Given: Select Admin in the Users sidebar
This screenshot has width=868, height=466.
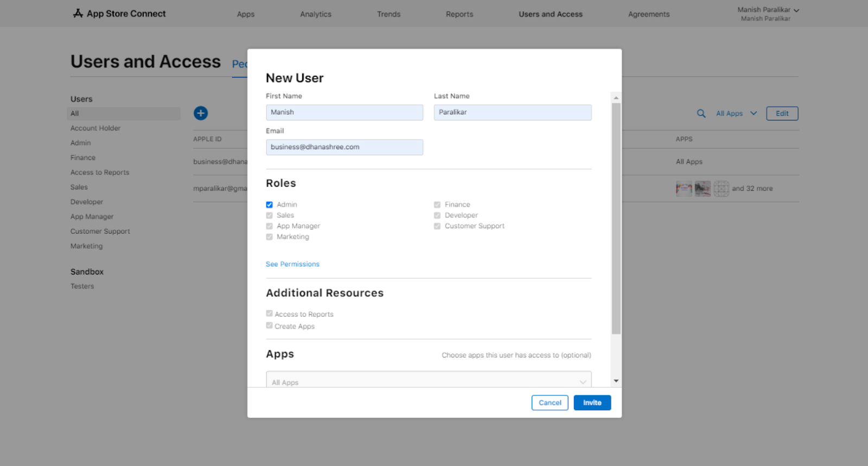Looking at the screenshot, I should tap(81, 143).
